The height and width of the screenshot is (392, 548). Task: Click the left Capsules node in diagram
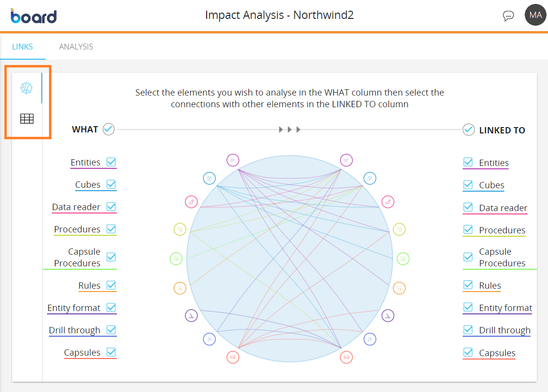click(x=233, y=358)
